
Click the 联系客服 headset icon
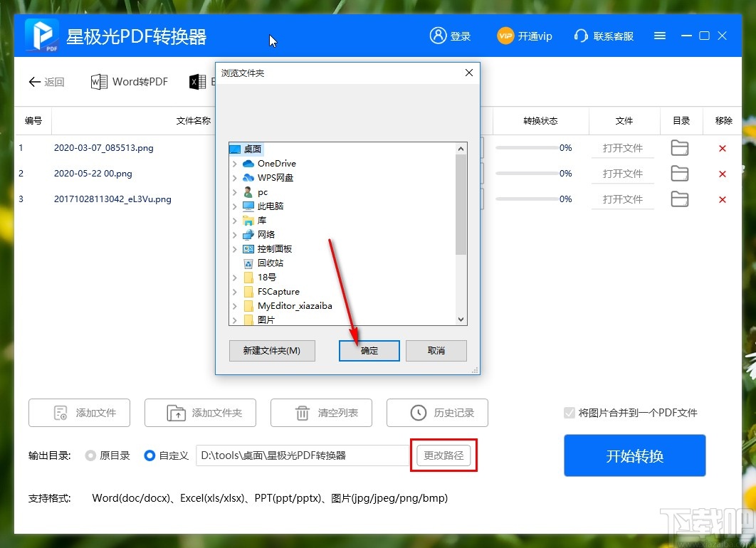581,36
